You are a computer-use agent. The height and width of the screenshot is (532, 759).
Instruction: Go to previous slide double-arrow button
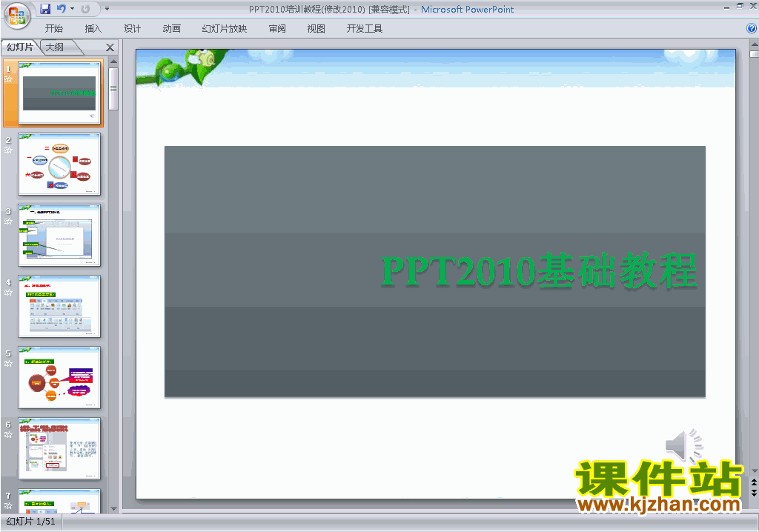click(754, 482)
